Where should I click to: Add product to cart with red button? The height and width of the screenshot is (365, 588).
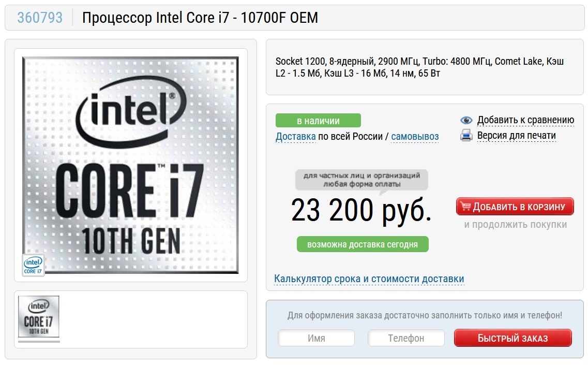pyautogui.click(x=515, y=206)
